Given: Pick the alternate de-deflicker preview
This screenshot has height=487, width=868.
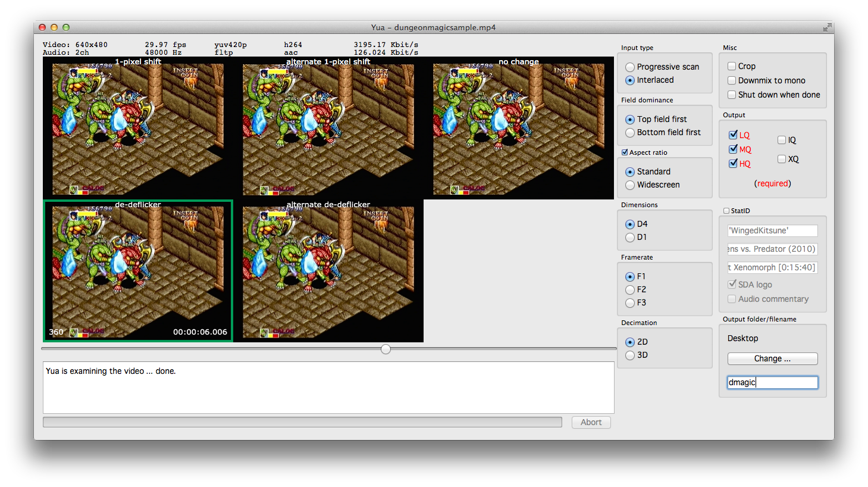Looking at the screenshot, I should tap(328, 271).
